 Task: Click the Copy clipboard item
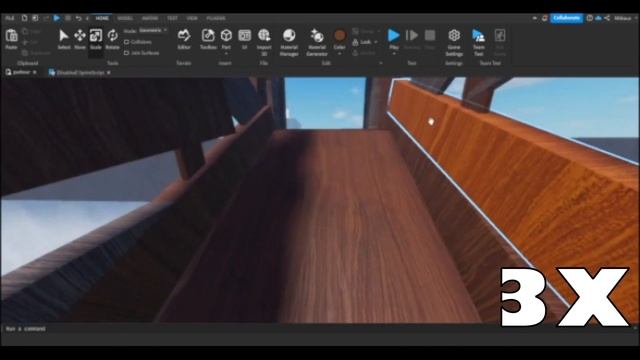click(x=32, y=31)
